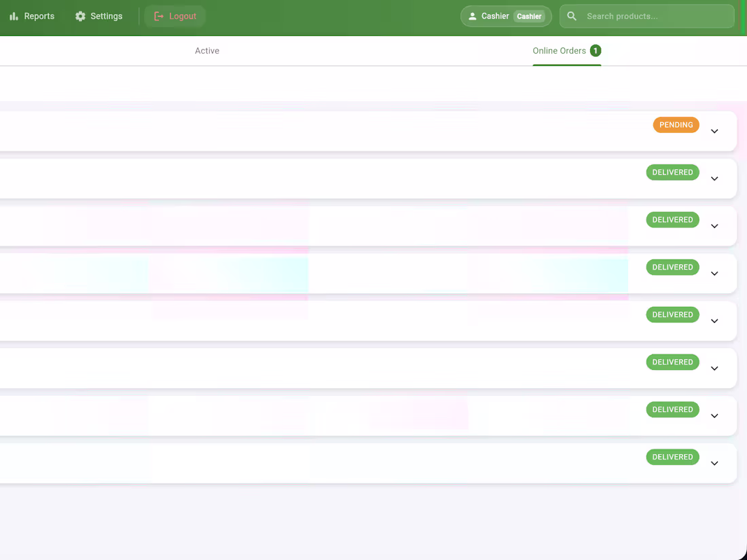Expand the fifth DELIVERED order chevron
The image size is (747, 560).
point(714,368)
